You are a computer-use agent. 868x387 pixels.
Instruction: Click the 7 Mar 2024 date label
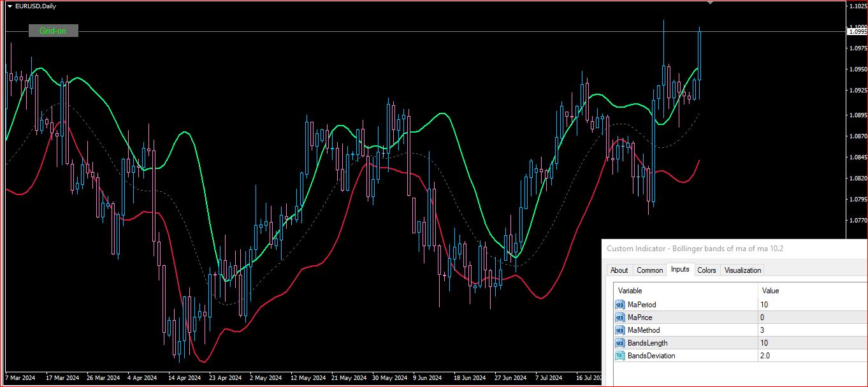point(20,378)
